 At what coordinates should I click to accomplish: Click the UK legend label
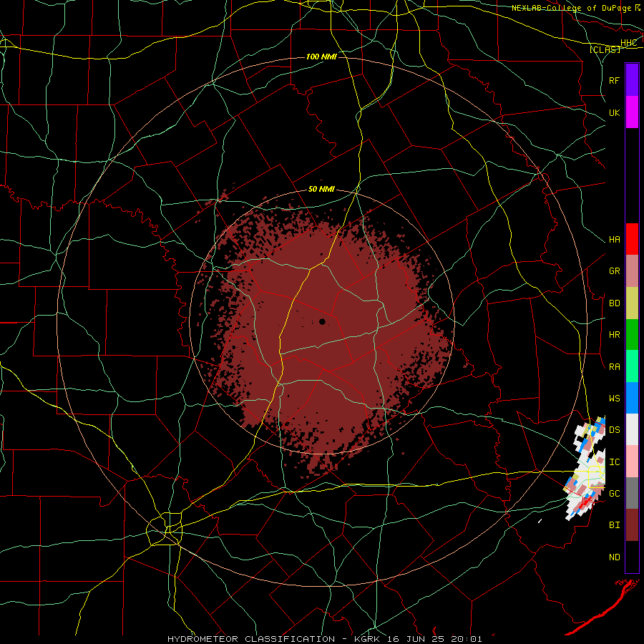tap(615, 112)
